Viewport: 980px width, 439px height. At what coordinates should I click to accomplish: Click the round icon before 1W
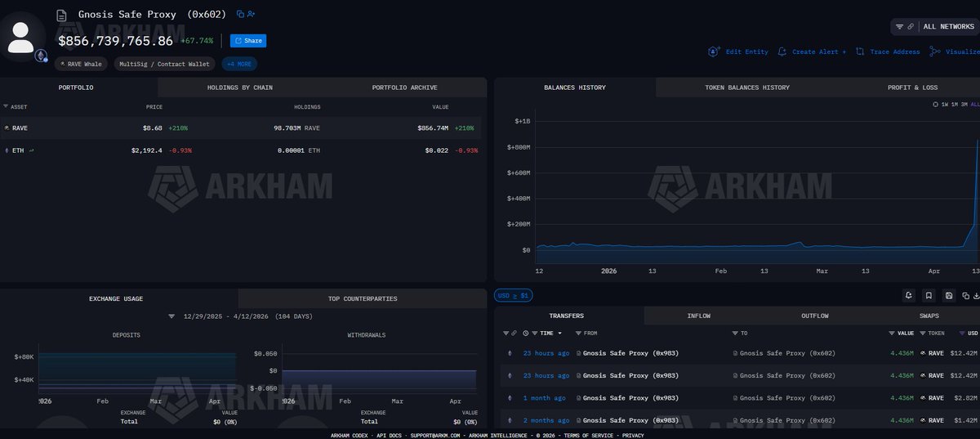pos(936,105)
